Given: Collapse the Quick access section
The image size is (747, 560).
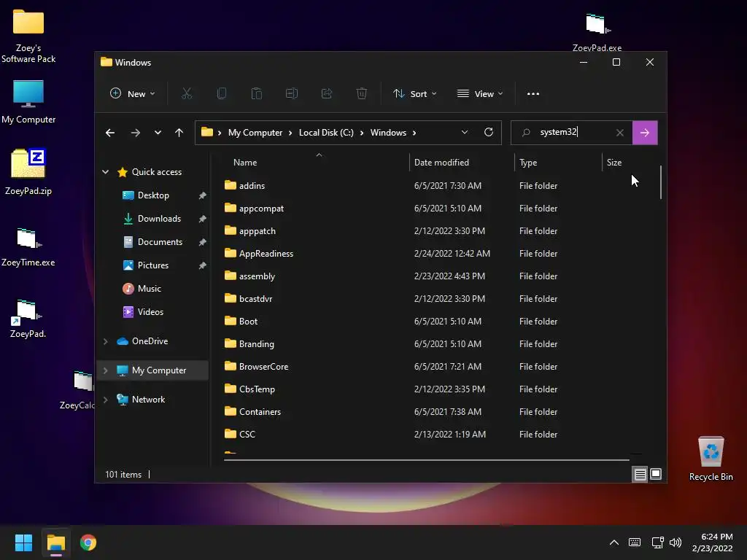Looking at the screenshot, I should 105,172.
